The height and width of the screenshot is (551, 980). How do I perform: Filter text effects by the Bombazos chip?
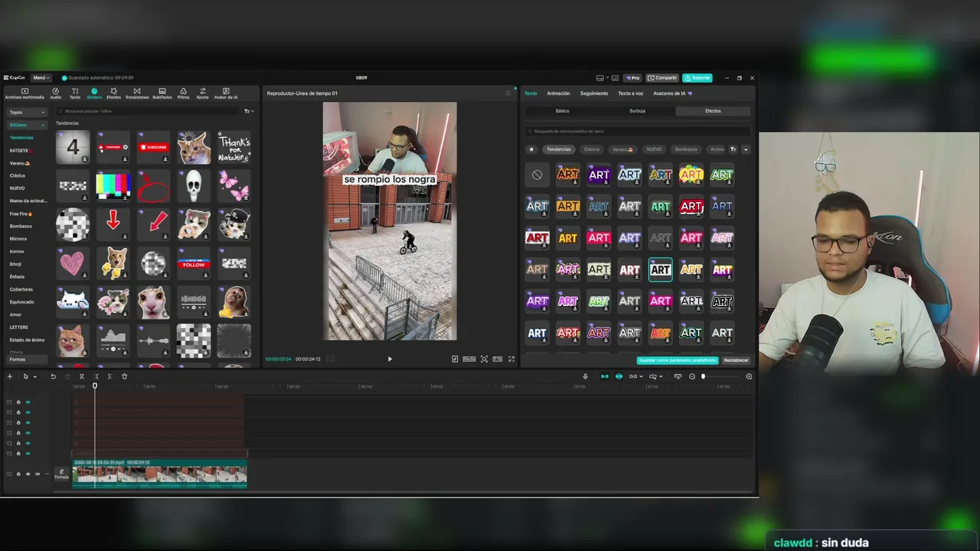click(686, 149)
